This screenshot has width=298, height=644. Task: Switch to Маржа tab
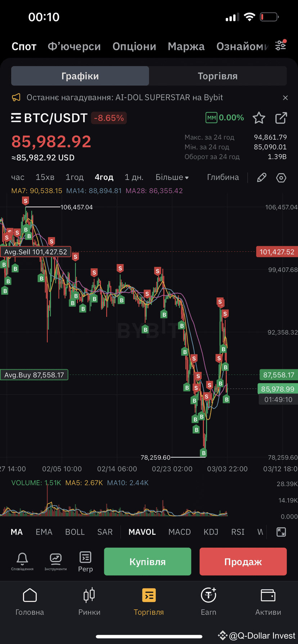pos(186,46)
